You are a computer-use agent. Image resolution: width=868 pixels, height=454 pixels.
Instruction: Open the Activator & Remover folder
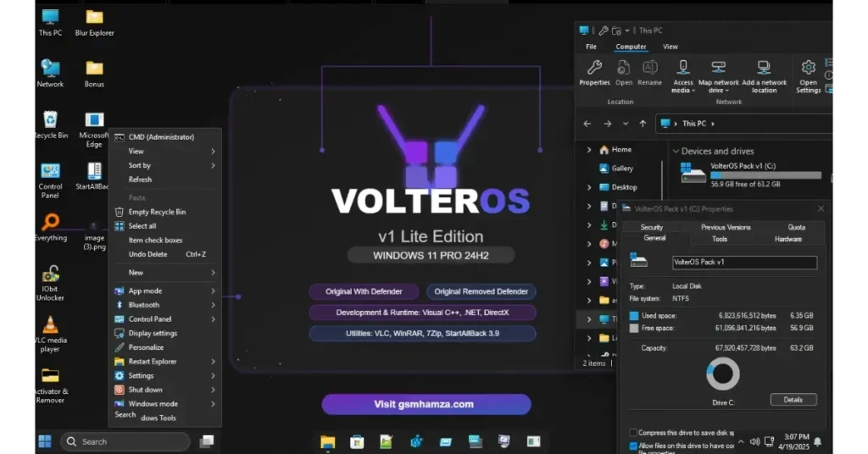[x=50, y=385]
